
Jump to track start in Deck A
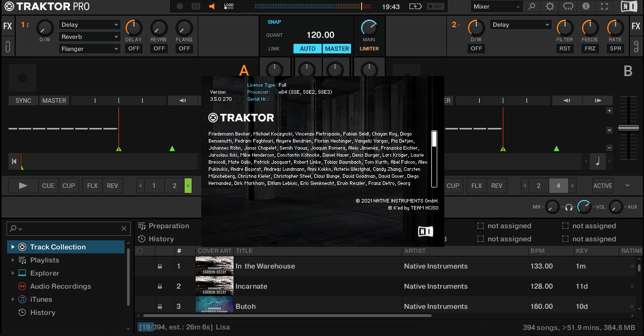point(14,162)
